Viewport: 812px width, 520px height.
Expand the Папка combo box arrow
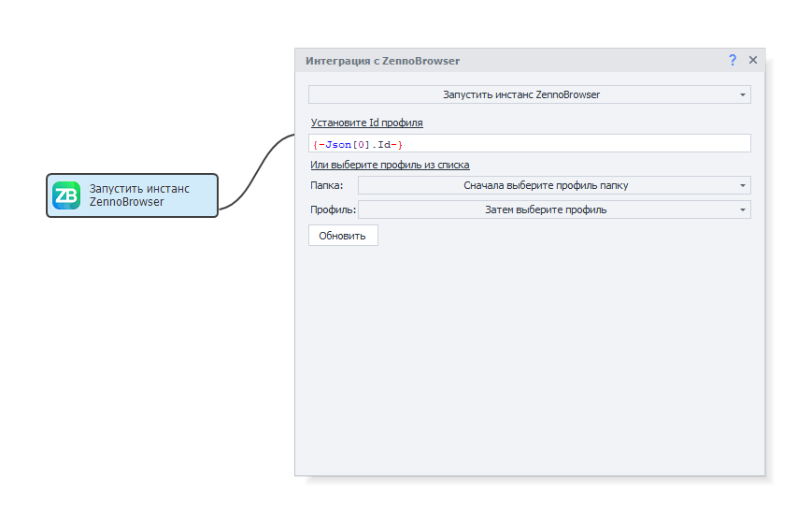pyautogui.click(x=743, y=186)
